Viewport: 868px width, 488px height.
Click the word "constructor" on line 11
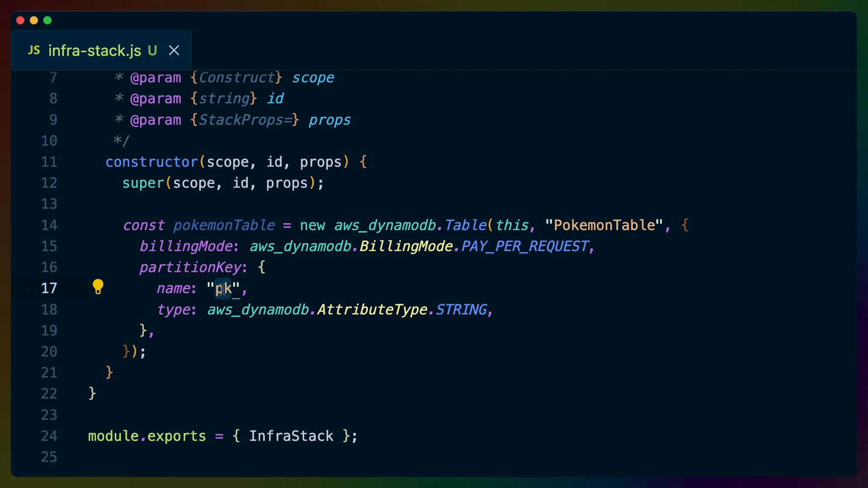pyautogui.click(x=152, y=162)
